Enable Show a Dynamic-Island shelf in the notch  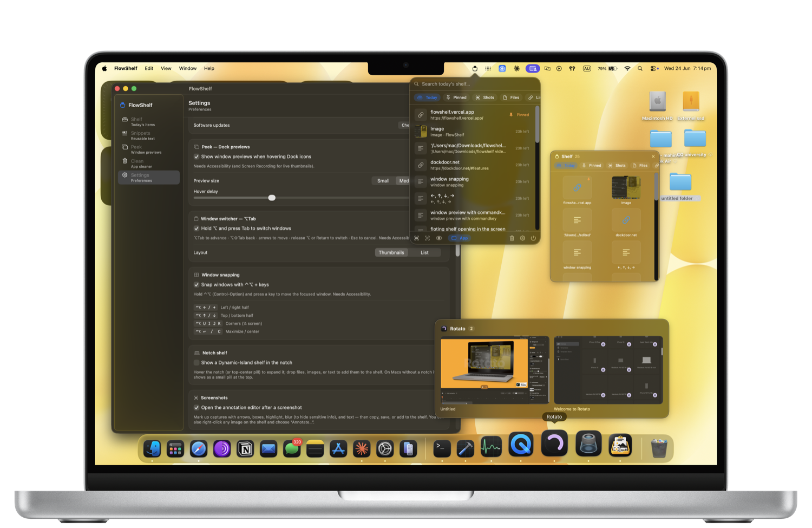(x=197, y=363)
